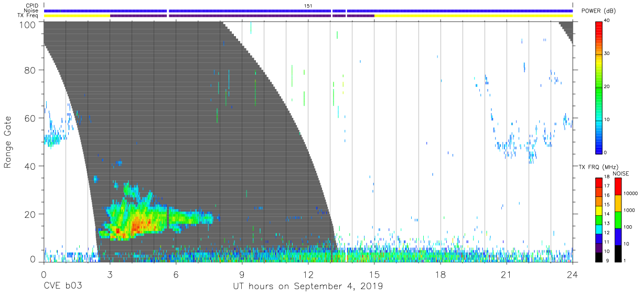Click the '20' range gate tick label

[x=30, y=214]
